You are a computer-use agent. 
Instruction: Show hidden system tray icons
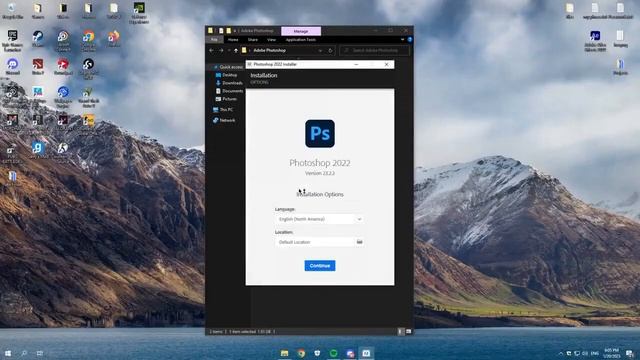pyautogui.click(x=561, y=353)
